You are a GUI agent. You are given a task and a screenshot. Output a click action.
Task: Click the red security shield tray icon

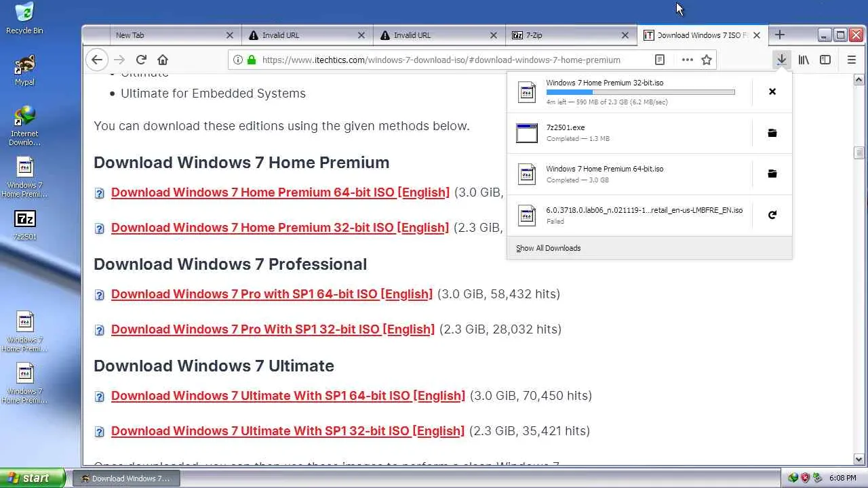pyautogui.click(x=805, y=478)
